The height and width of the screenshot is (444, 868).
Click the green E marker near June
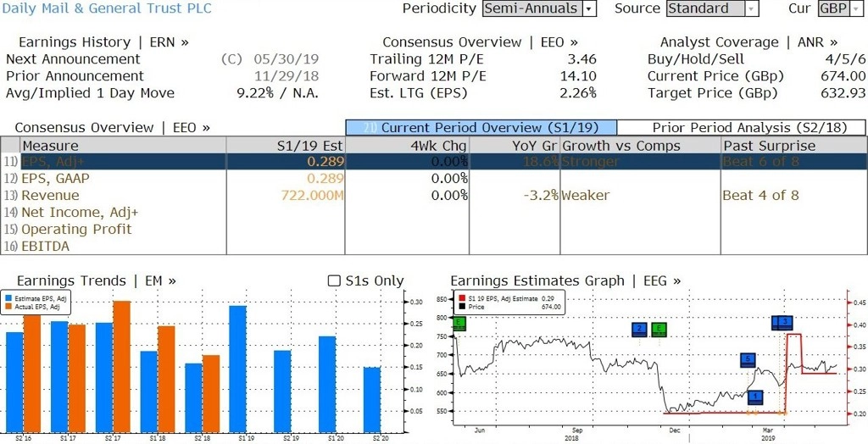pos(459,324)
